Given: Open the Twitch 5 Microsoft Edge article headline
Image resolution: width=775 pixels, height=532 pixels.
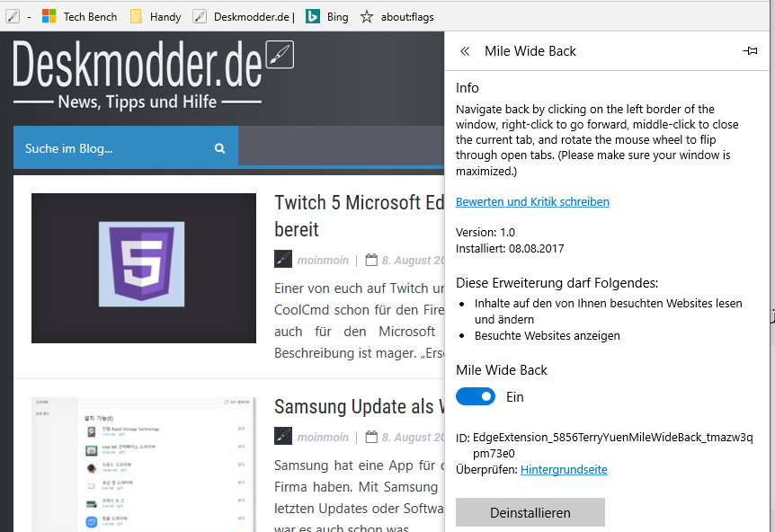Looking at the screenshot, I should pos(359,216).
